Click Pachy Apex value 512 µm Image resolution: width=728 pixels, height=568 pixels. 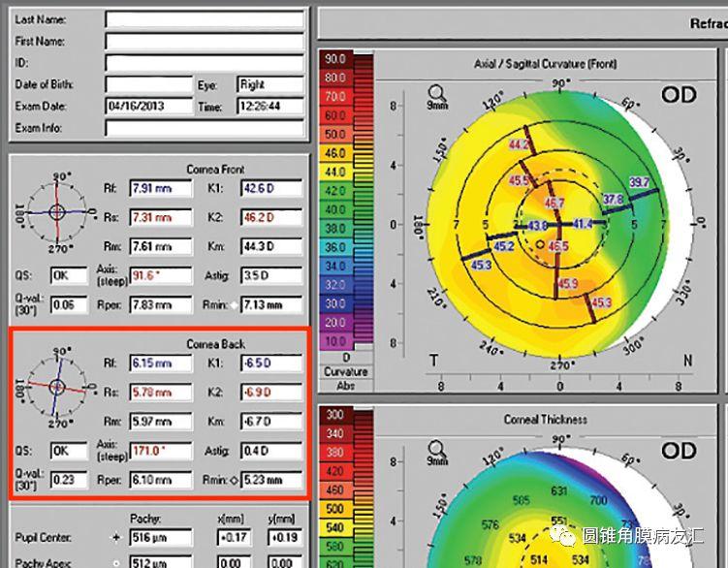point(161,562)
